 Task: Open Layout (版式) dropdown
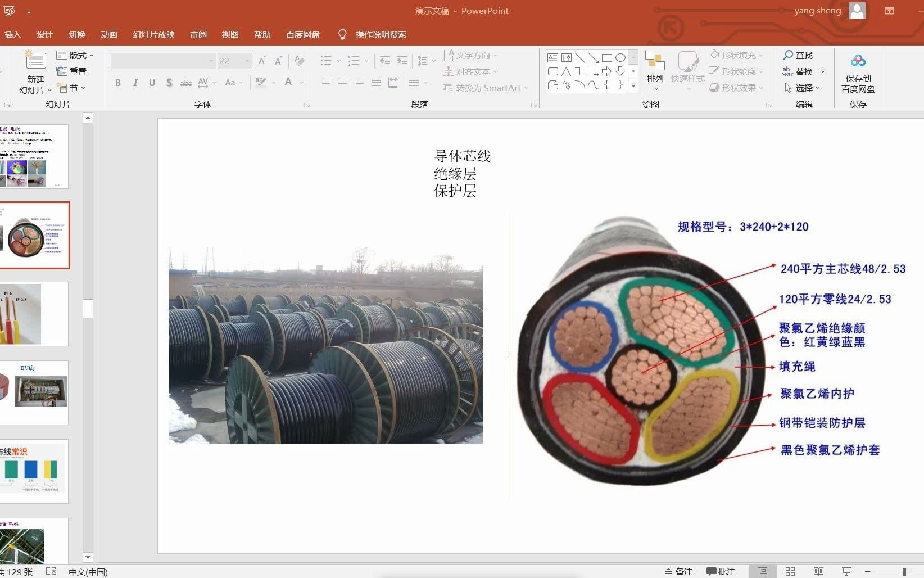(x=75, y=55)
